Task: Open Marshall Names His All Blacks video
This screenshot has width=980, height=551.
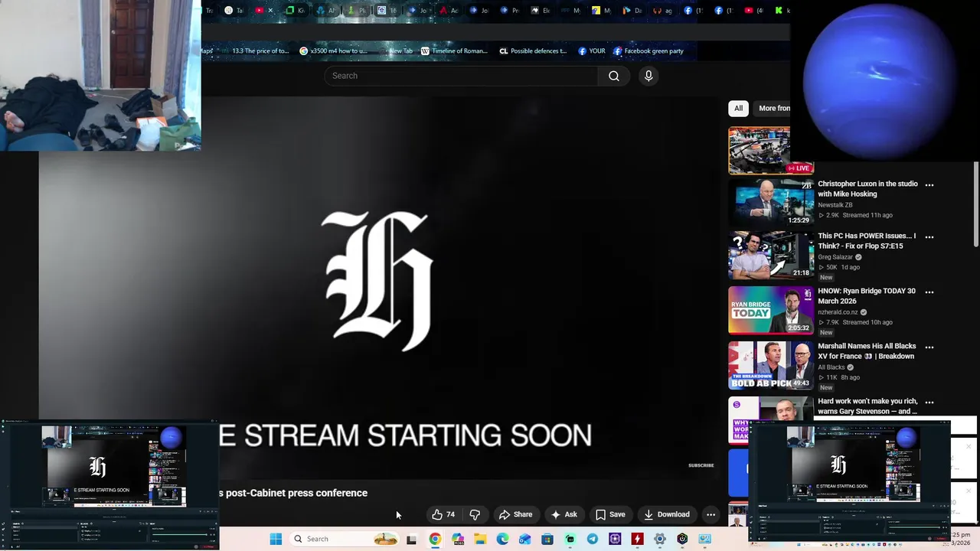Action: 867,351
